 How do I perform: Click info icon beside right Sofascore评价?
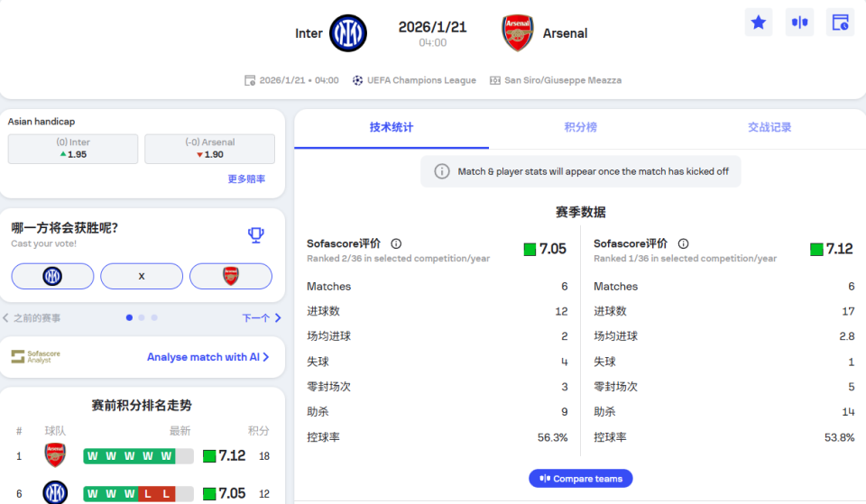(x=683, y=243)
